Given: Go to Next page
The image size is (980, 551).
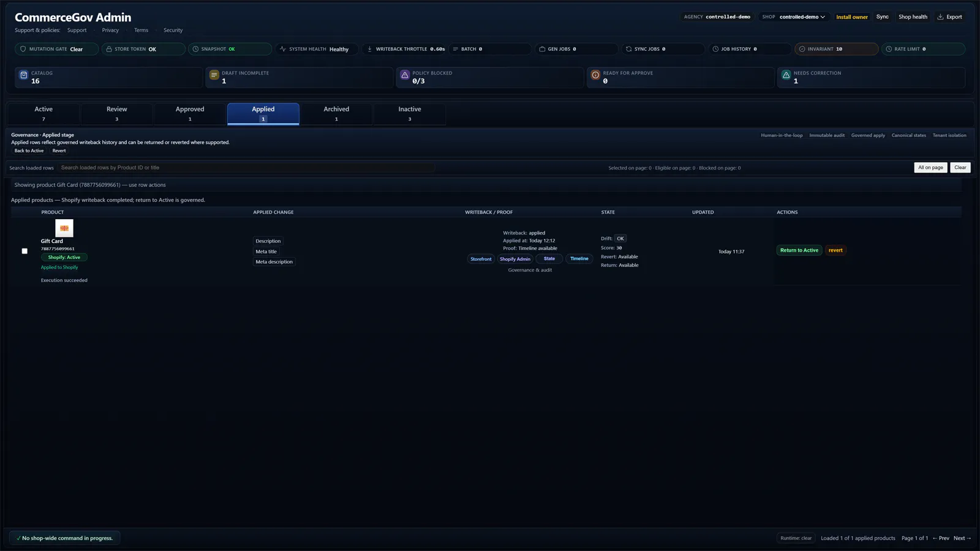Looking at the screenshot, I should pyautogui.click(x=962, y=538).
